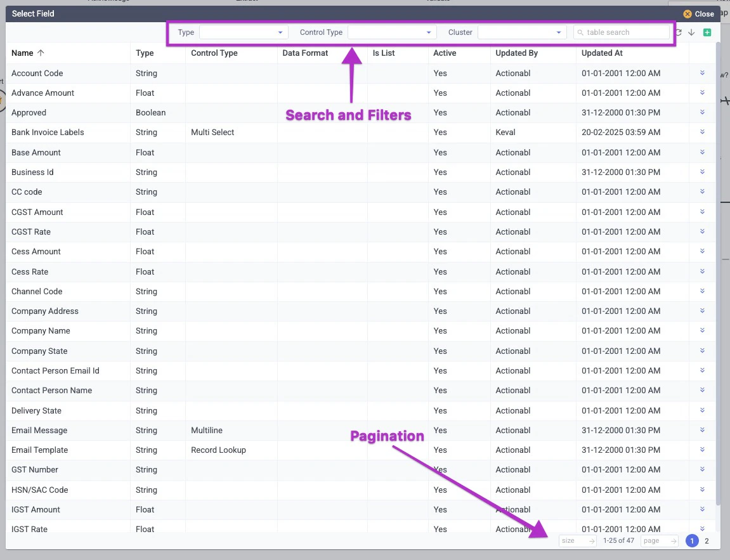Click the Keval updated-by cell
730x560 pixels.
pos(505,132)
